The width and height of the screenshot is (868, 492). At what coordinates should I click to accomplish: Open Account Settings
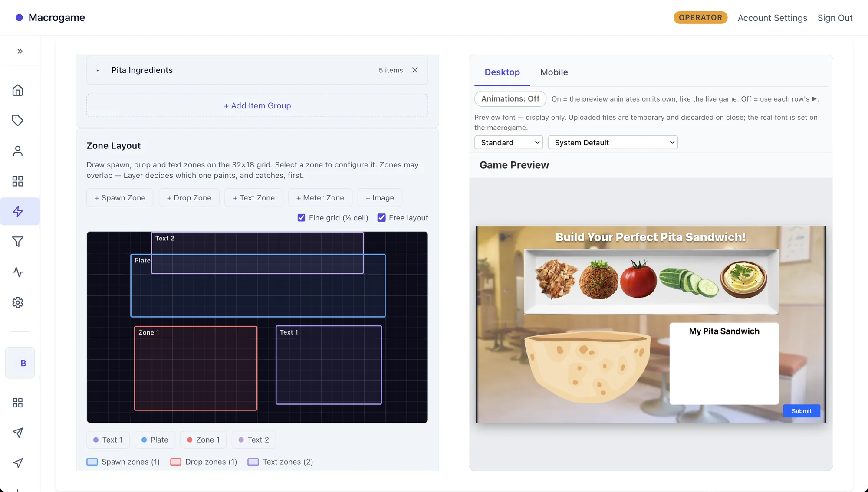point(772,18)
